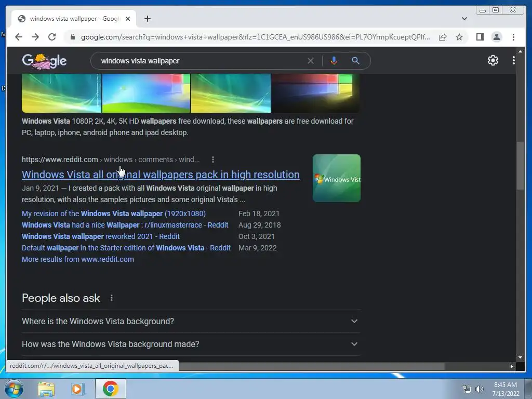
Task: Close the windows vista wallpaper tab
Action: [x=128, y=19]
